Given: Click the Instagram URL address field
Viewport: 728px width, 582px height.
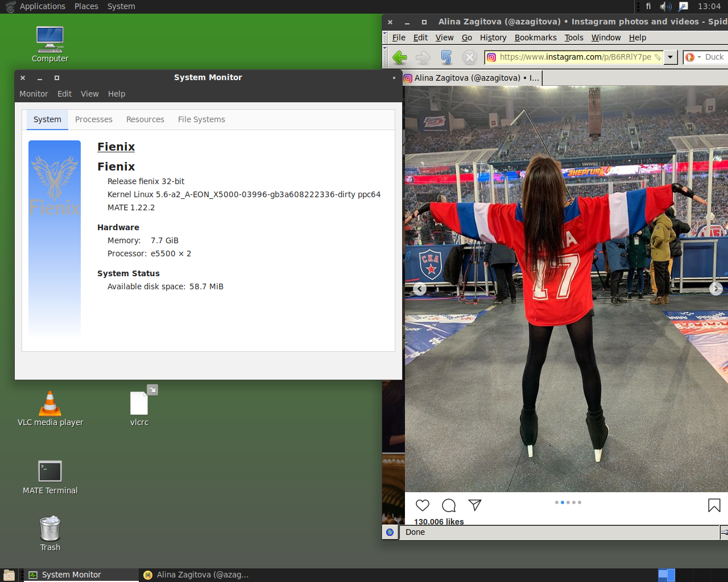Looking at the screenshot, I should 574,57.
